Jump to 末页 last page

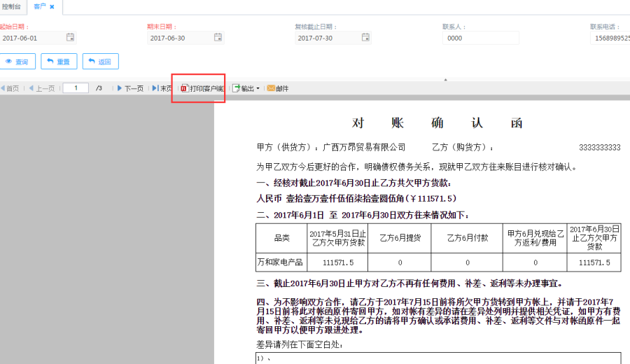[162, 88]
